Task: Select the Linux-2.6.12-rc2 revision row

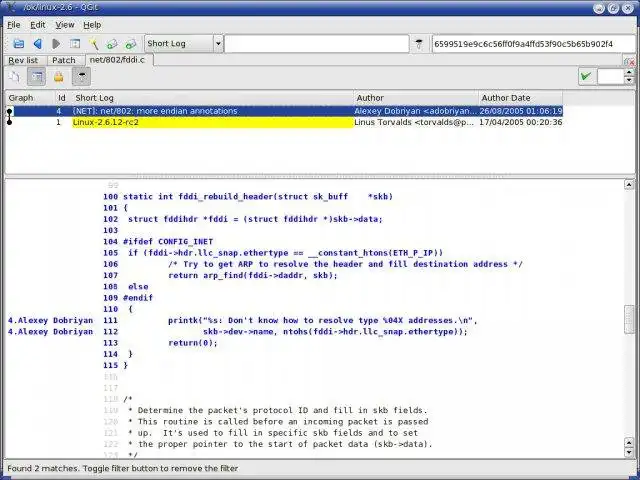Action: point(284,122)
